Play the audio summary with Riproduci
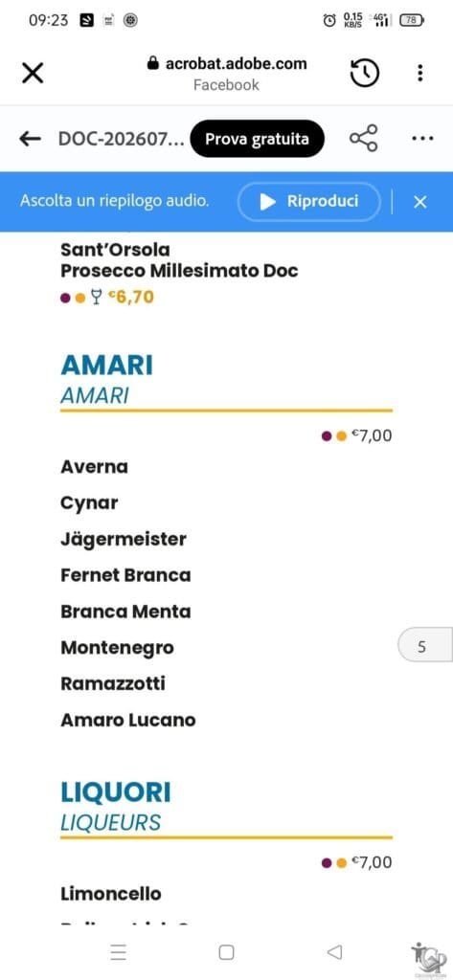Image resolution: width=453 pixels, height=980 pixels. tap(309, 201)
